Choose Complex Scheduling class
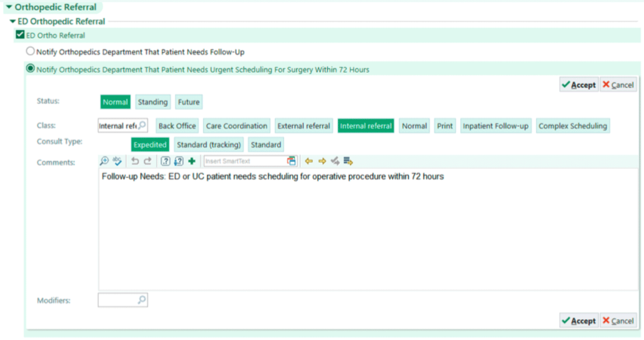The height and width of the screenshot is (340, 644). [573, 126]
